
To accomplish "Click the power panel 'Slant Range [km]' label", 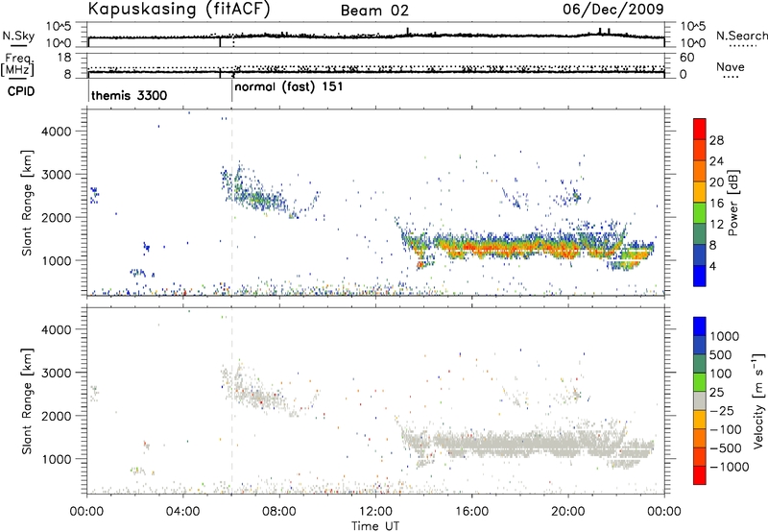I will 27,203.
